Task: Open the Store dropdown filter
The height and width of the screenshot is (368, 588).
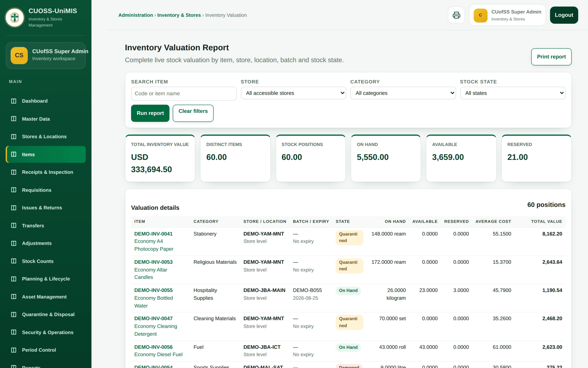Action: 293,93
